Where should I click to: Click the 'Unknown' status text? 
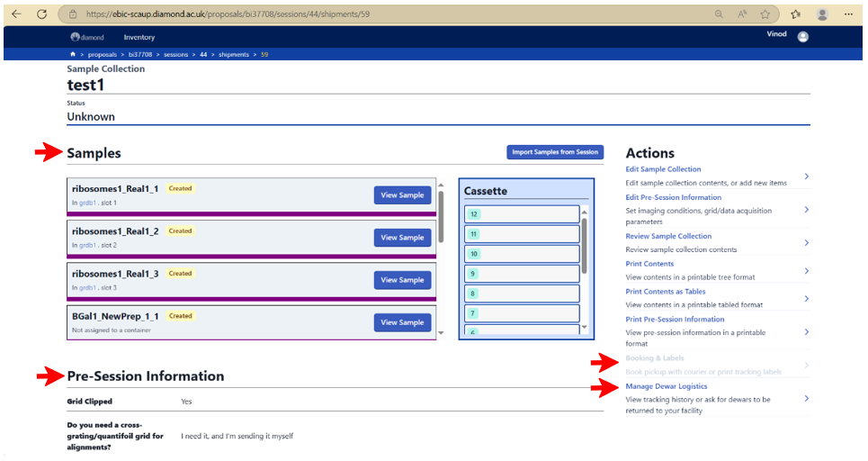click(91, 117)
